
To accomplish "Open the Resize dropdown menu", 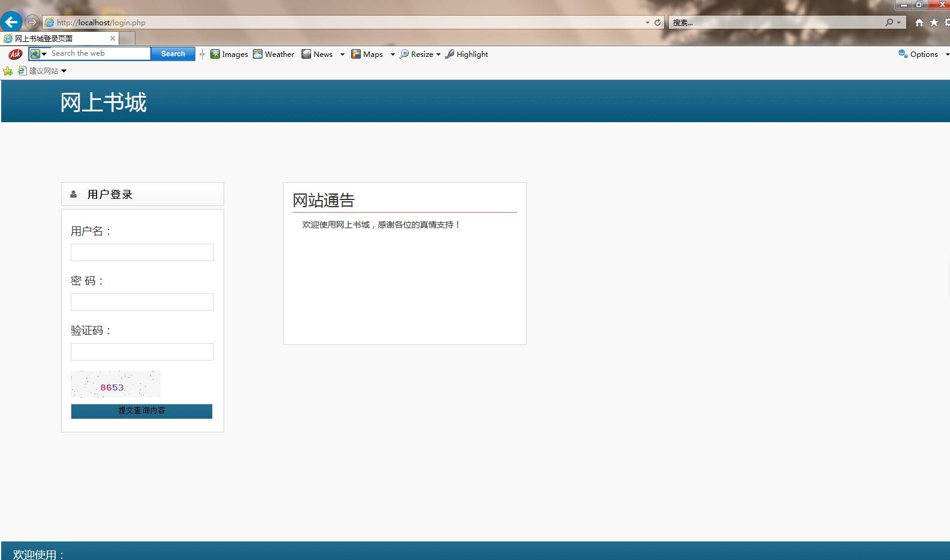I will tap(420, 54).
